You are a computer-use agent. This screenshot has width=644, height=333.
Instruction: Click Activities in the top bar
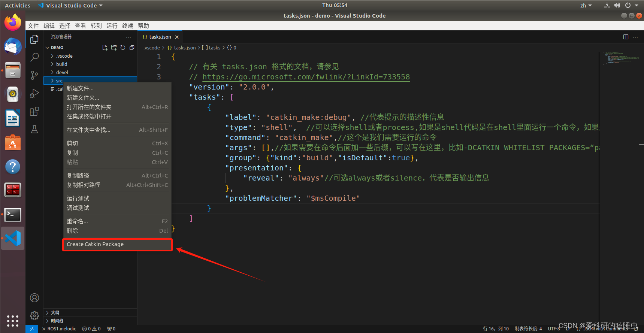click(18, 5)
